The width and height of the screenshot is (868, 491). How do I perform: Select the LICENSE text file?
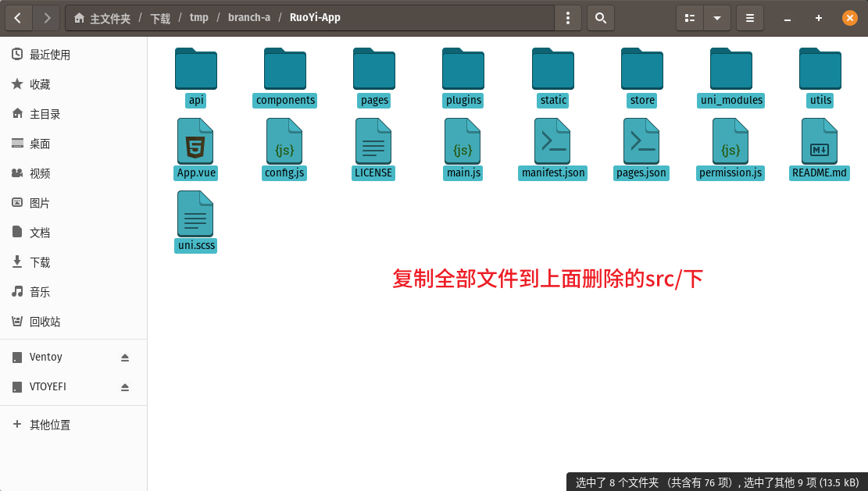[373, 141]
